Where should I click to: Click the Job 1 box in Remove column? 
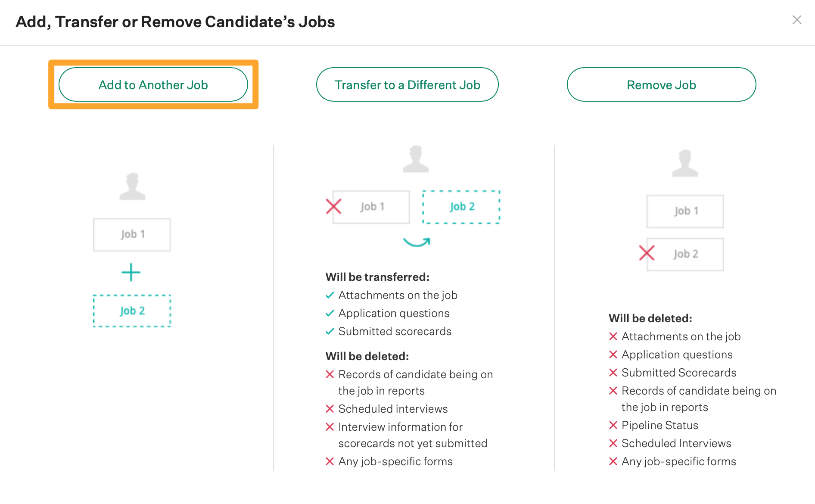pyautogui.click(x=685, y=212)
